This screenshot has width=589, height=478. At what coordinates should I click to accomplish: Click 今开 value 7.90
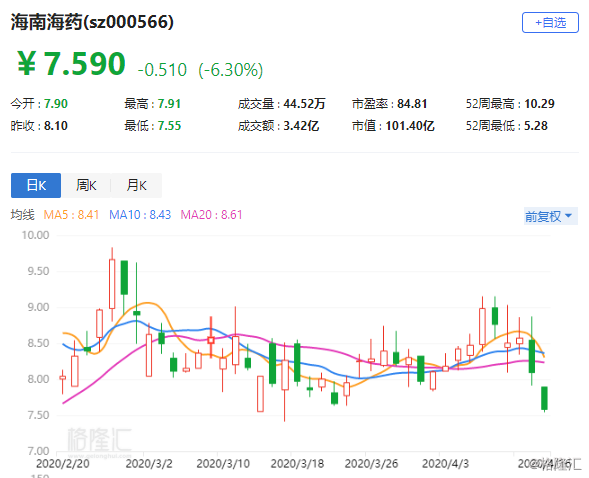(x=56, y=104)
